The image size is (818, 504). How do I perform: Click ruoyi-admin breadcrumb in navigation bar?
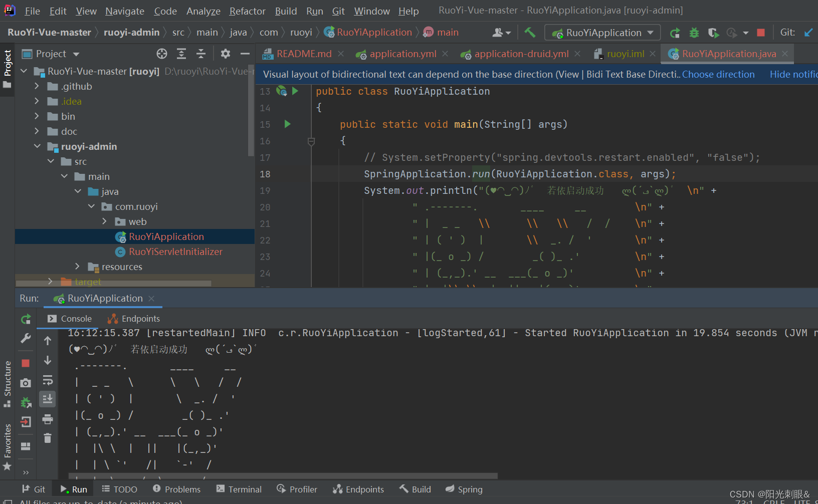(x=131, y=33)
